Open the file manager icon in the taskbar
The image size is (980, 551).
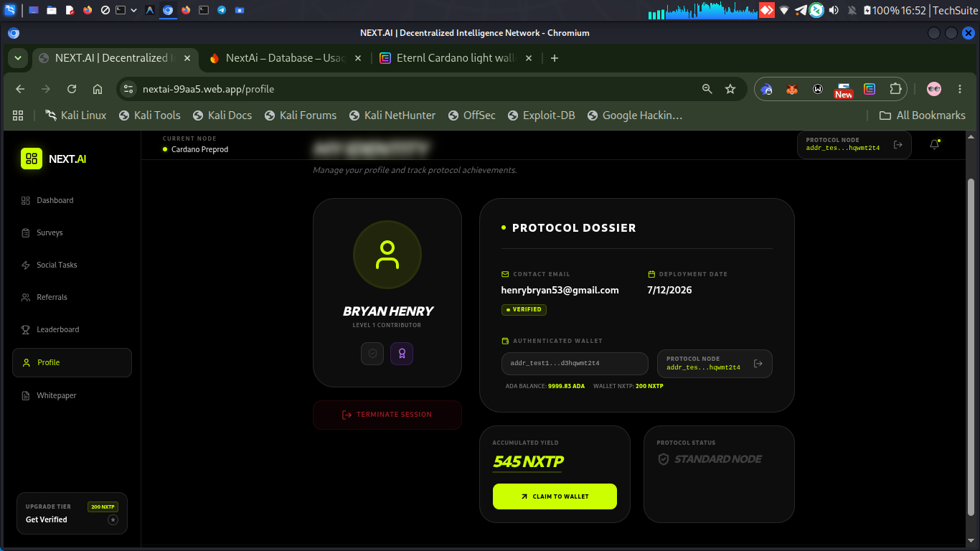(x=52, y=10)
